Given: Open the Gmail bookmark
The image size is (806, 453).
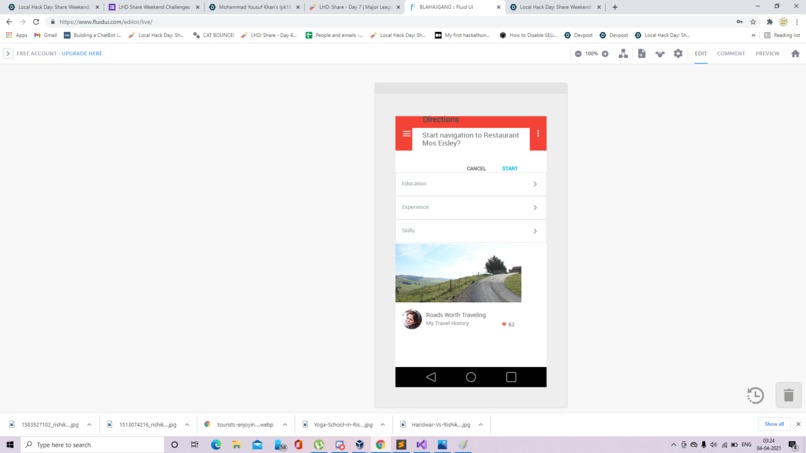Looking at the screenshot, I should [x=45, y=35].
